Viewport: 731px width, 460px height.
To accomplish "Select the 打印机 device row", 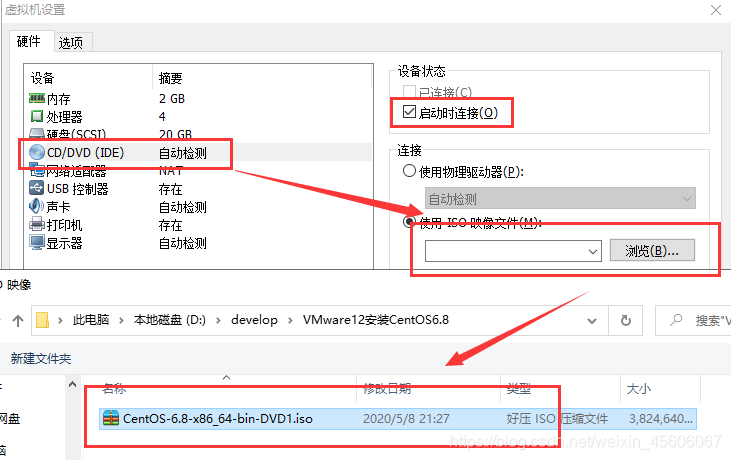I will (198, 225).
